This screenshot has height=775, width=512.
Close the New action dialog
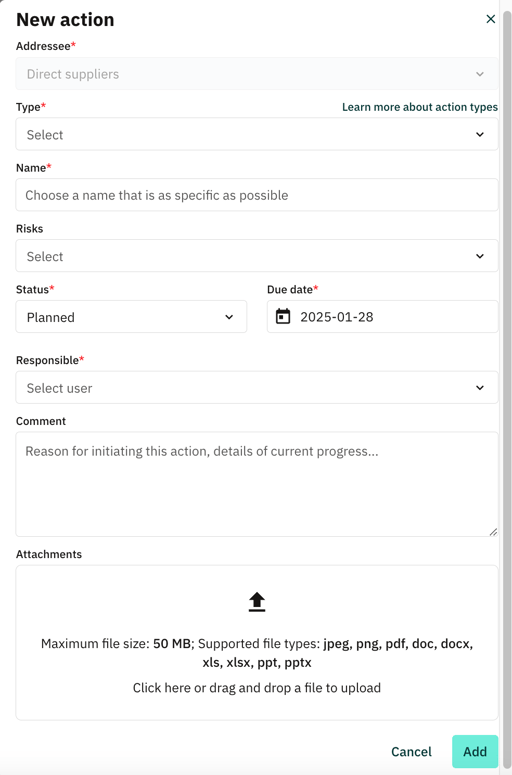(490, 19)
